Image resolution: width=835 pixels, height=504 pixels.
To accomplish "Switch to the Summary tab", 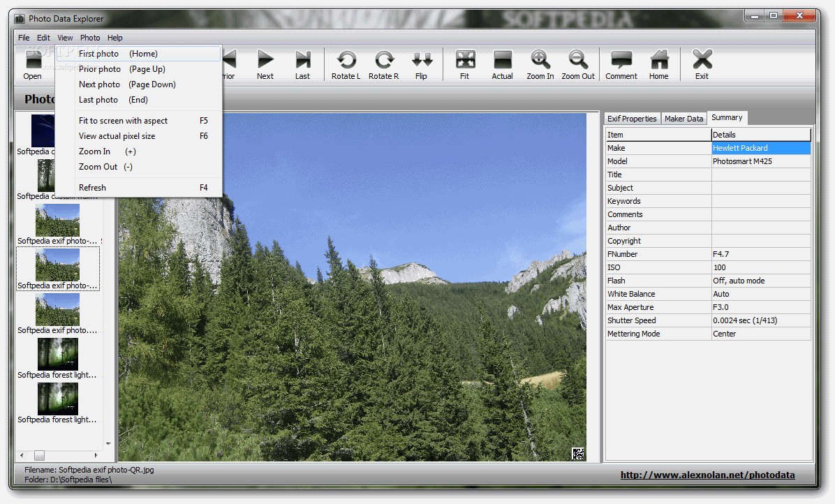I will pos(727,117).
